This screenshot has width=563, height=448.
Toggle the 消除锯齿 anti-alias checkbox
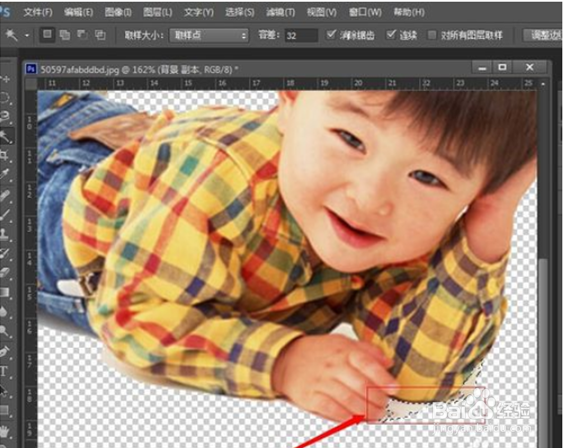tap(331, 34)
